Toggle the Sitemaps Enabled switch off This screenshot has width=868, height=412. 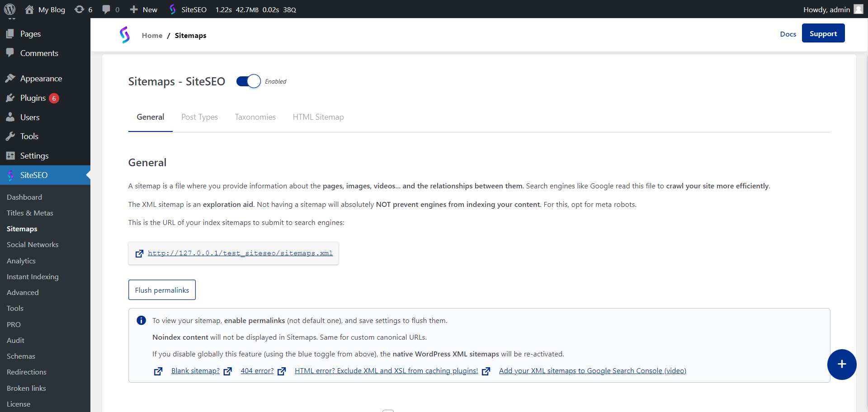click(x=248, y=81)
